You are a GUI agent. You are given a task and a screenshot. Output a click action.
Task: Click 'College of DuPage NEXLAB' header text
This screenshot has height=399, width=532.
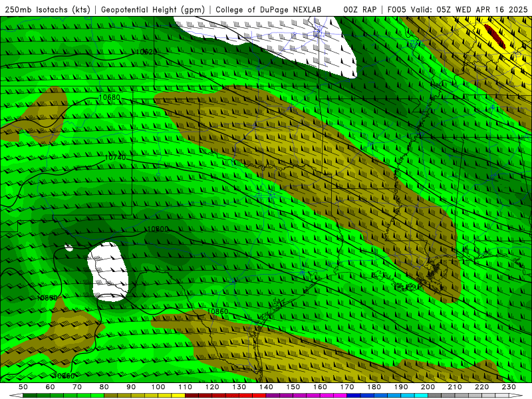(x=268, y=10)
